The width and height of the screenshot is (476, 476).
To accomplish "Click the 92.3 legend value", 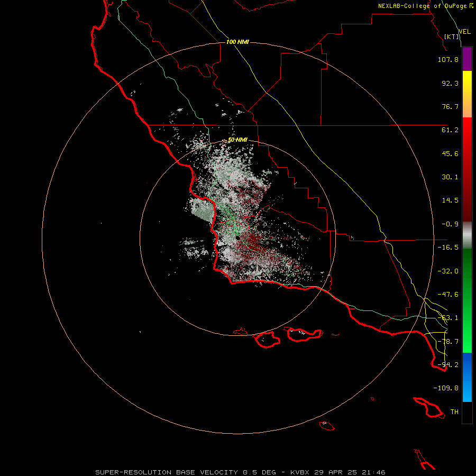I will pos(450,83).
